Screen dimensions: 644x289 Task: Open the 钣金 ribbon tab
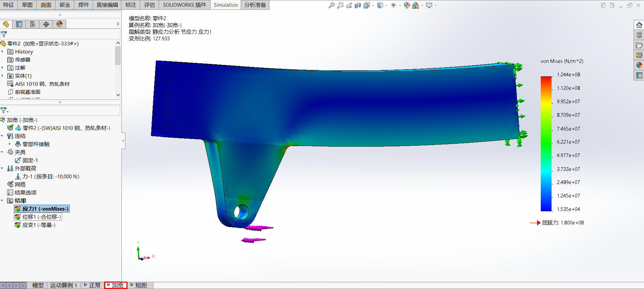pos(65,5)
